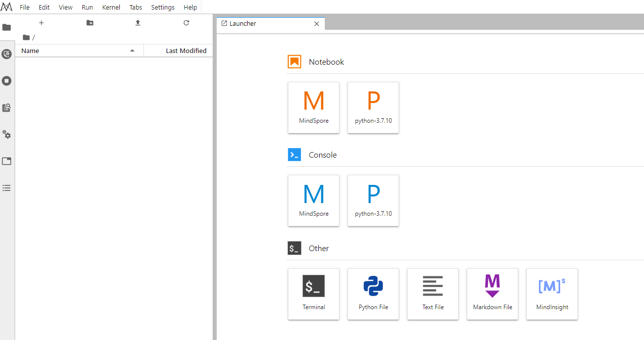Toggle the Name sort direction caret
The image size is (644, 340).
(132, 51)
